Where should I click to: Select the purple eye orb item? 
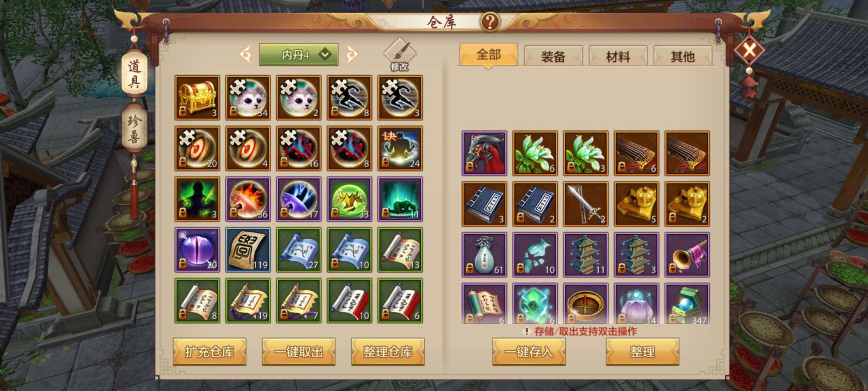(x=197, y=249)
